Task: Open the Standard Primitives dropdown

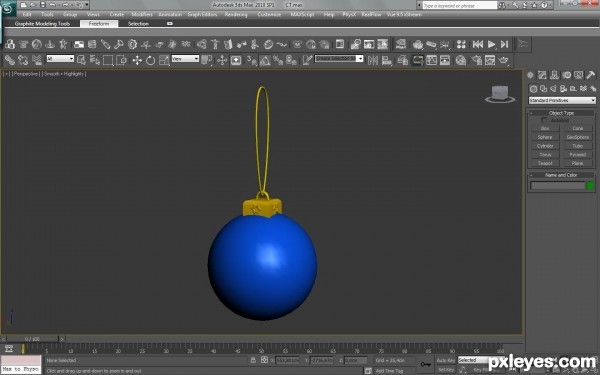Action: 562,100
